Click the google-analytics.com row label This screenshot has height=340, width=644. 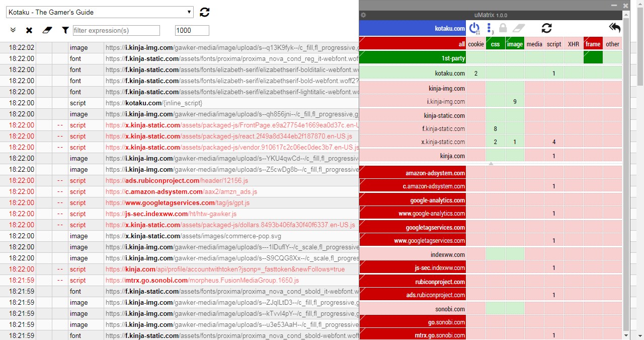coord(413,200)
